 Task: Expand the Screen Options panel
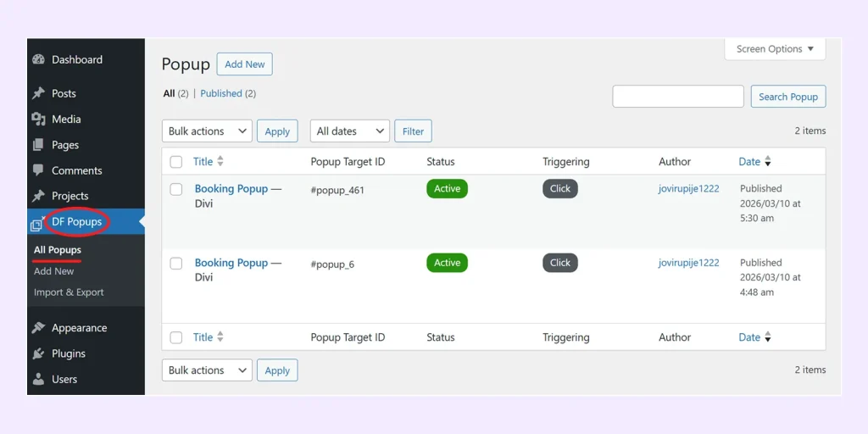(775, 49)
